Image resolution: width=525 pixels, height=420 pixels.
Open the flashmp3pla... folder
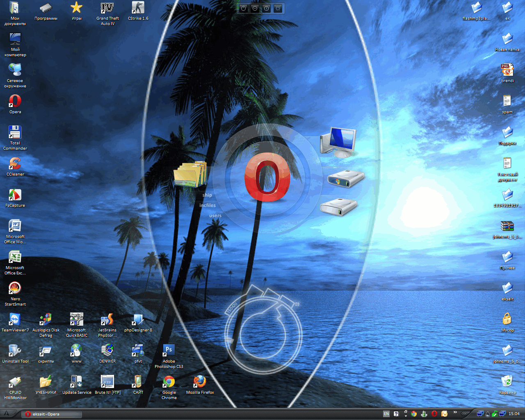click(x=477, y=11)
